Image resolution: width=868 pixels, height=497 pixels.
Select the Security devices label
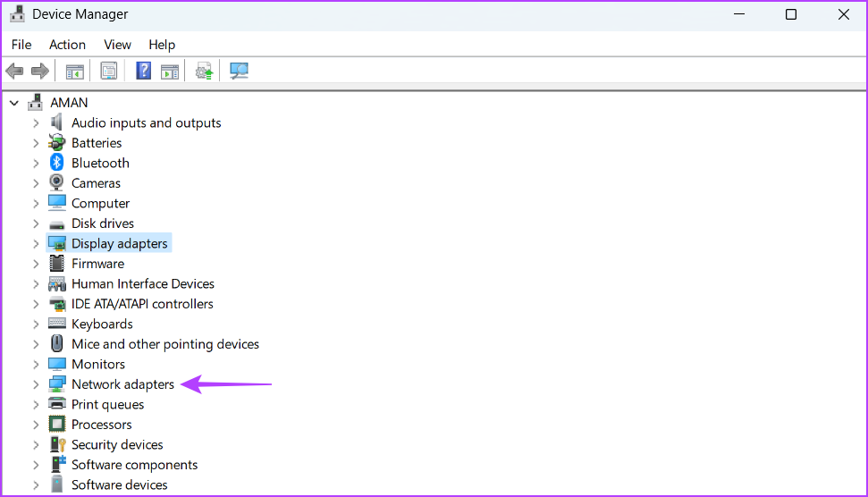[x=117, y=444]
